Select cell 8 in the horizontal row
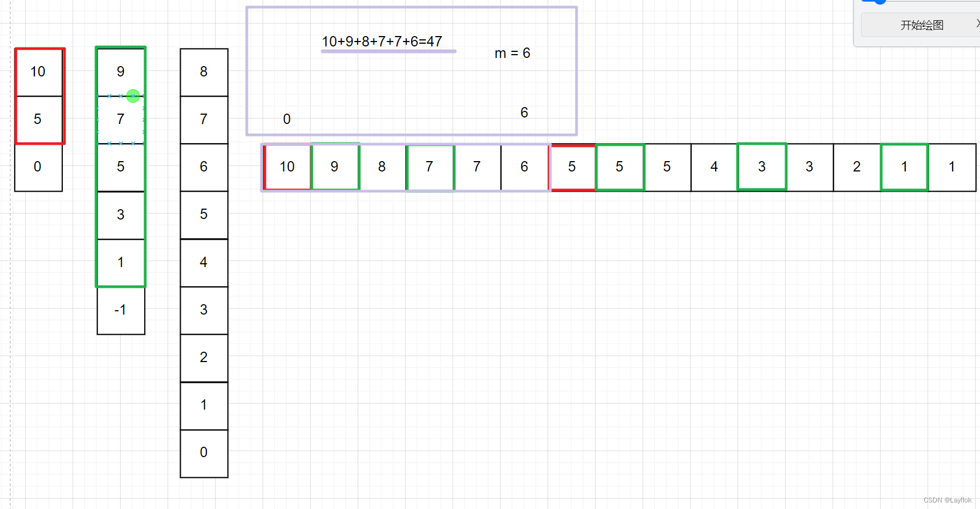980x509 pixels. tap(382, 167)
